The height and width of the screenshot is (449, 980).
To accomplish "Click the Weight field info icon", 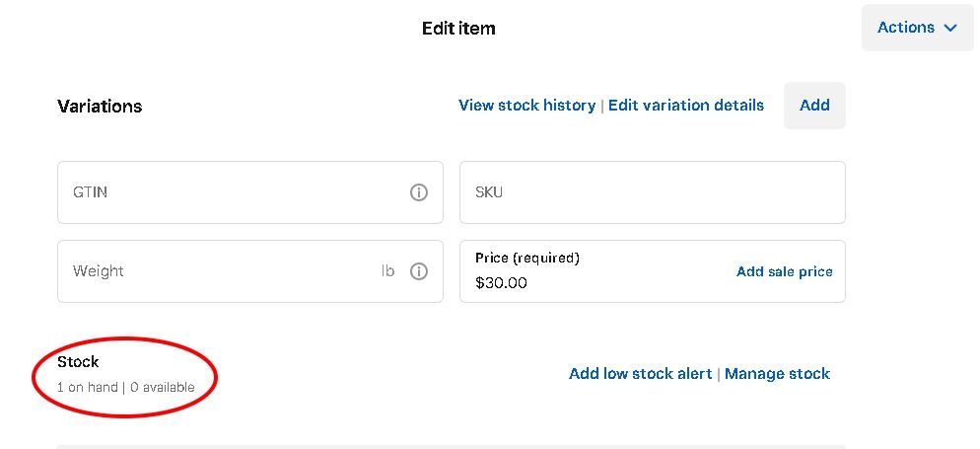I will (419, 271).
